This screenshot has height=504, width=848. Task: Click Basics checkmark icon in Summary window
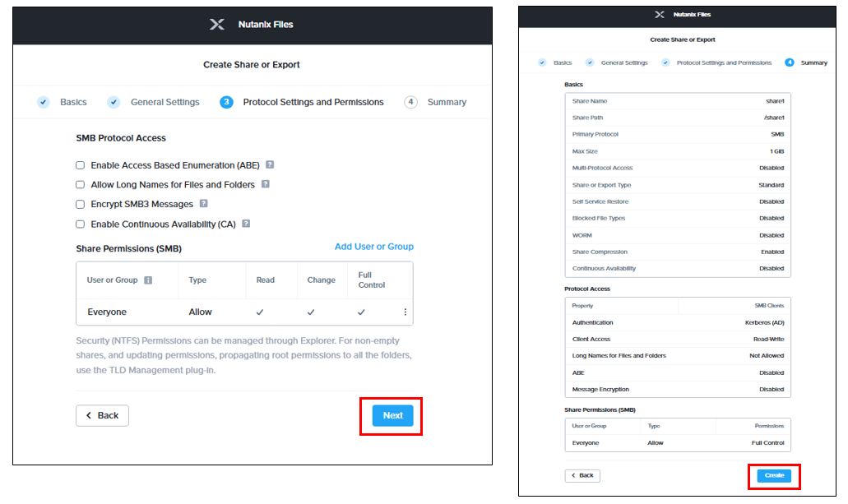point(542,62)
